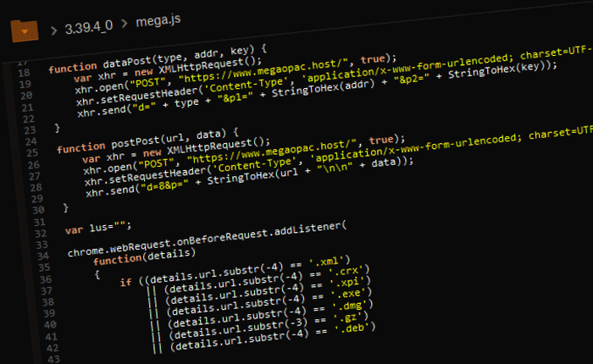The image size is (593, 364).
Task: Click line number 18 in the gutter
Action: [23, 74]
